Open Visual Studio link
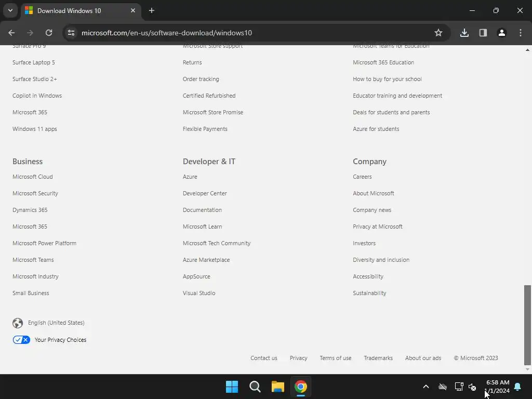Viewport: 532px width, 399px height. tap(199, 293)
